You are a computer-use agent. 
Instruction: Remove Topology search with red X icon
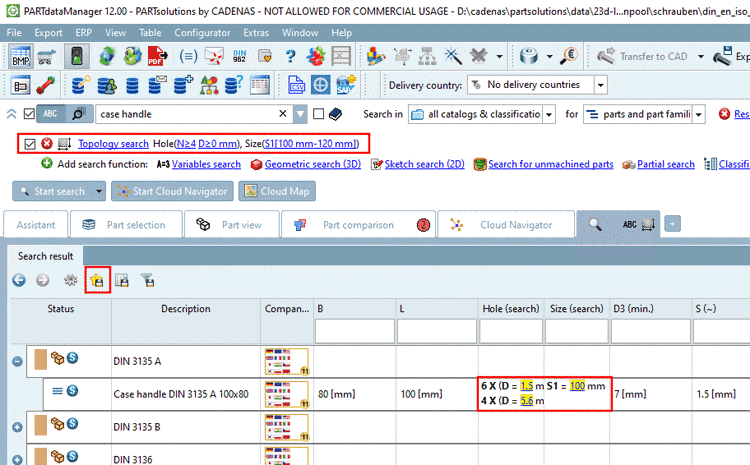pos(46,144)
